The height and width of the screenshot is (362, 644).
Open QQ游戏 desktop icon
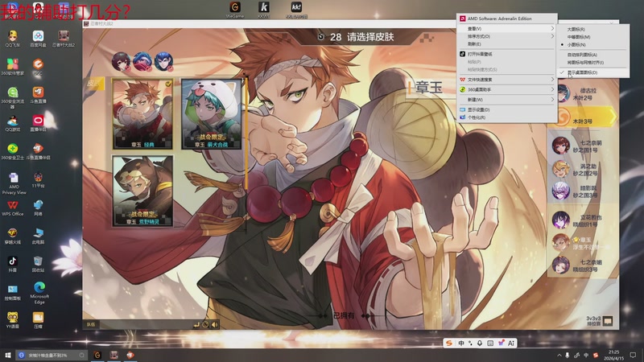[x=13, y=123]
